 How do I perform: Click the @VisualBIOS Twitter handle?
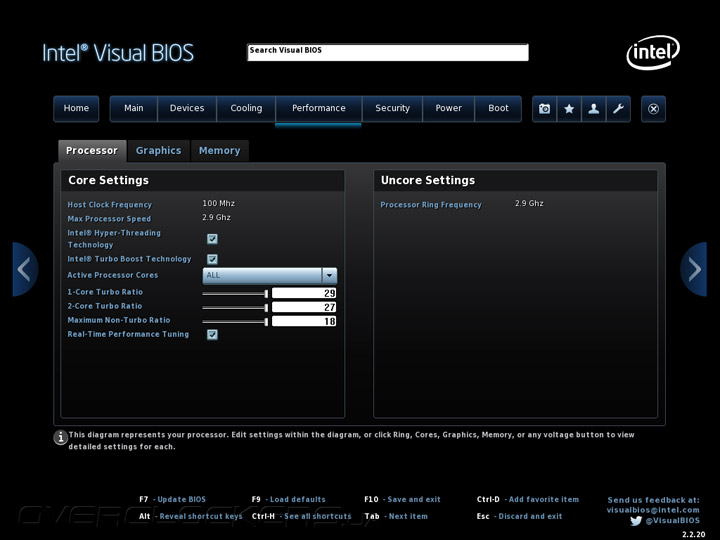(x=673, y=521)
